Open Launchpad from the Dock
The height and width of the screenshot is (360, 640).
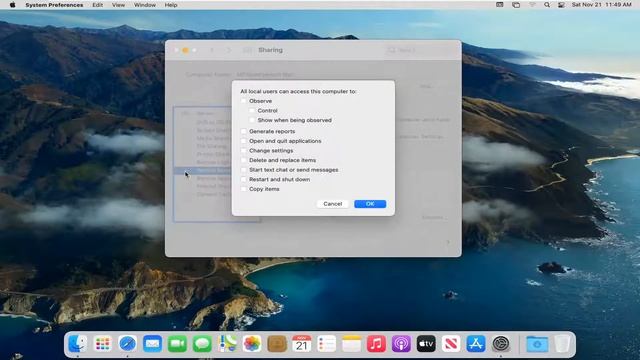102,344
